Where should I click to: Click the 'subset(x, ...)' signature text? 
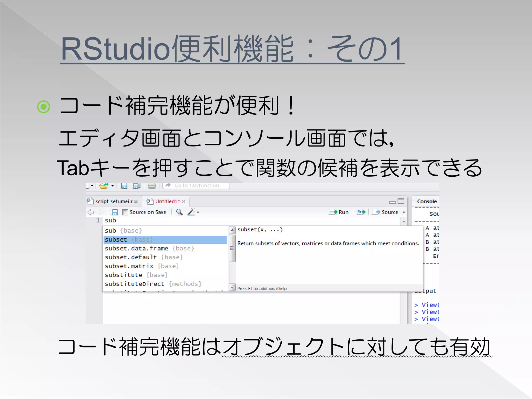tap(260, 230)
